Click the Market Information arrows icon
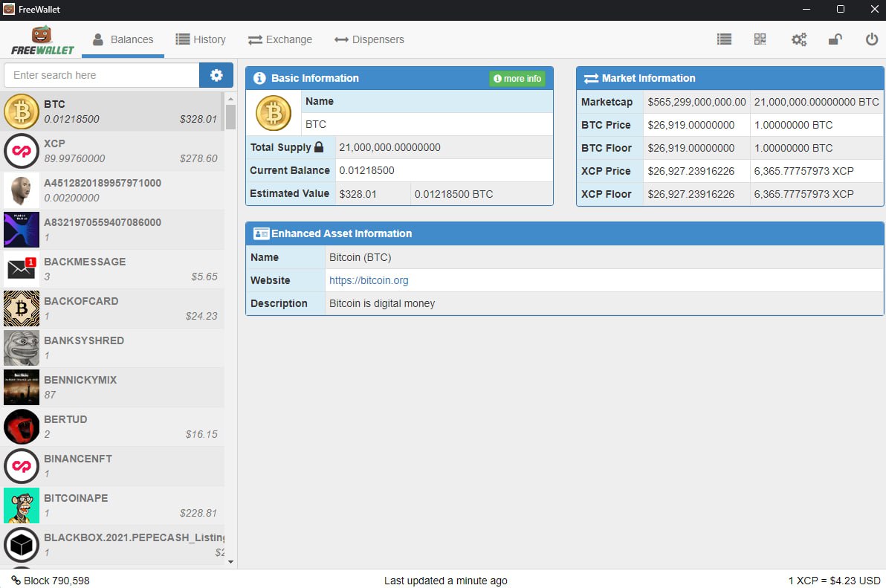Screen dimensions: 886x588 pyautogui.click(x=591, y=79)
